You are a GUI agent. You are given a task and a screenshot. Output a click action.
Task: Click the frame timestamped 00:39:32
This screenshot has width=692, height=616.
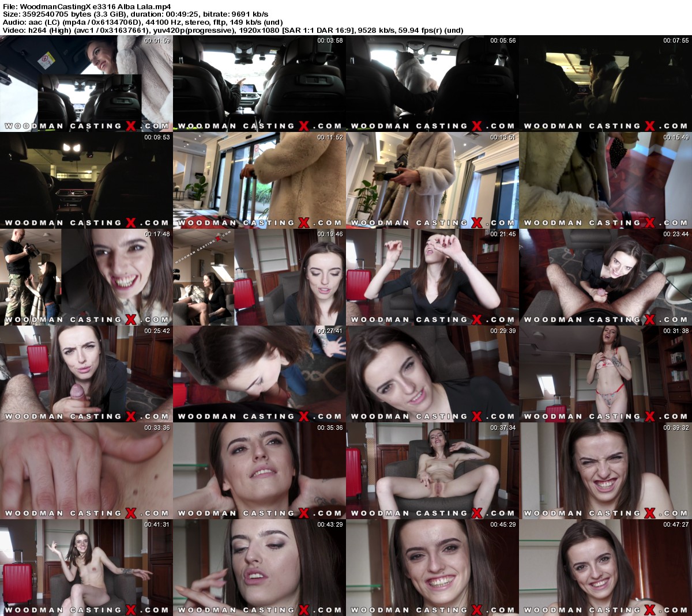pos(605,471)
